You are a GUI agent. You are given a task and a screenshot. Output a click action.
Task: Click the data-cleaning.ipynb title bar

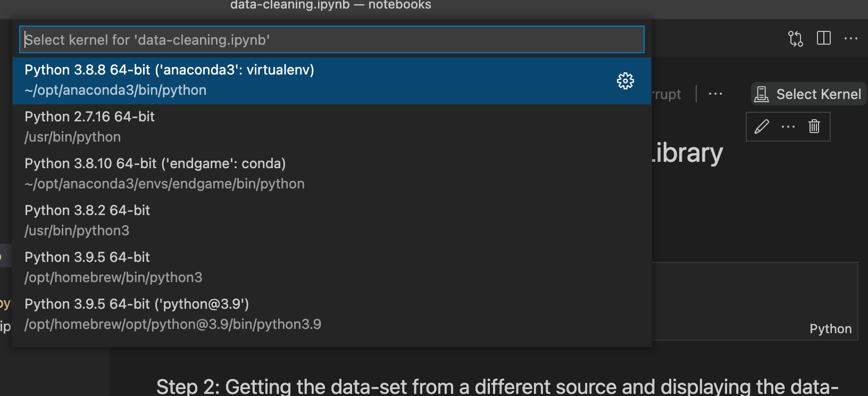coord(330,5)
